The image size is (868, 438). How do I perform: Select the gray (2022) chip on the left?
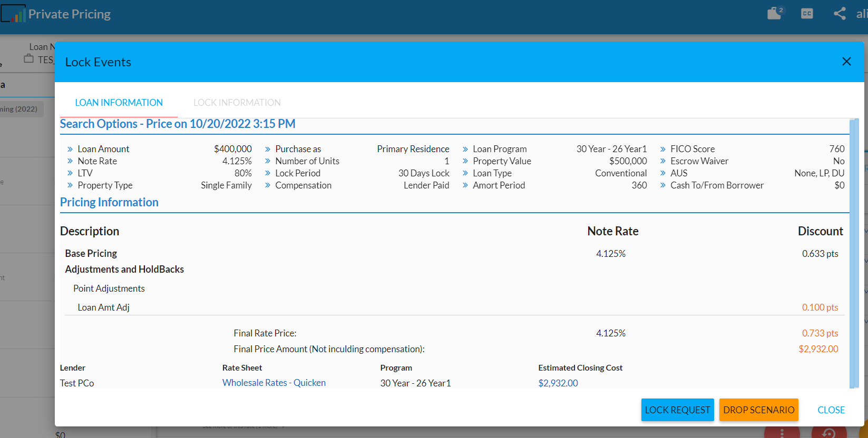(x=21, y=109)
